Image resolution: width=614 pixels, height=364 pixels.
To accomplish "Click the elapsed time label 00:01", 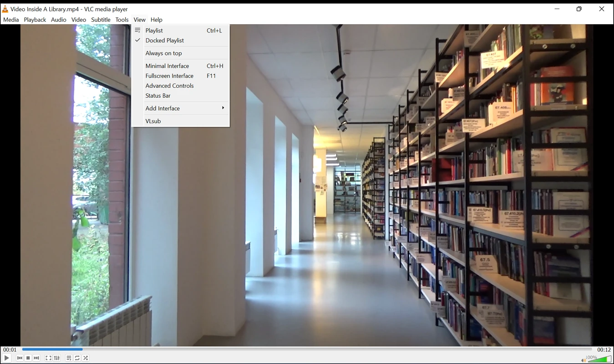I will (10, 349).
